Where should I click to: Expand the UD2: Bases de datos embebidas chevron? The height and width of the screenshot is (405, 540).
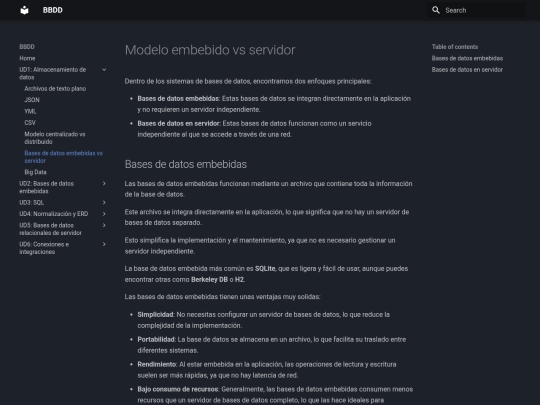[104, 184]
